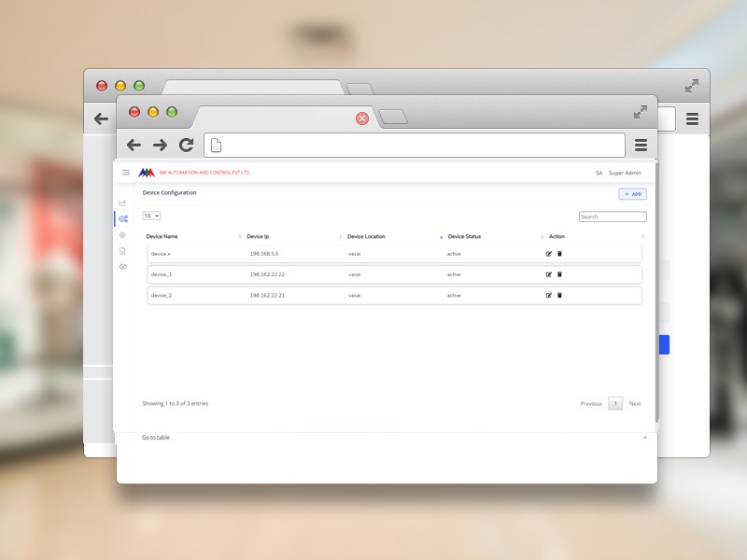Click the Search input field
The image size is (747, 560).
coord(613,217)
